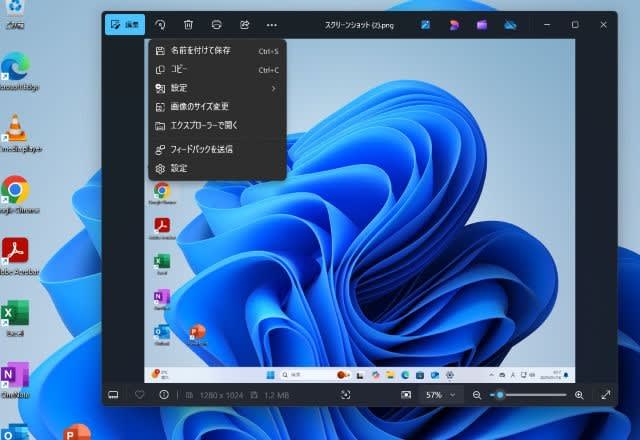The height and width of the screenshot is (440, 640).
Task: Click the zoom out magnifier icon
Action: [x=476, y=395]
